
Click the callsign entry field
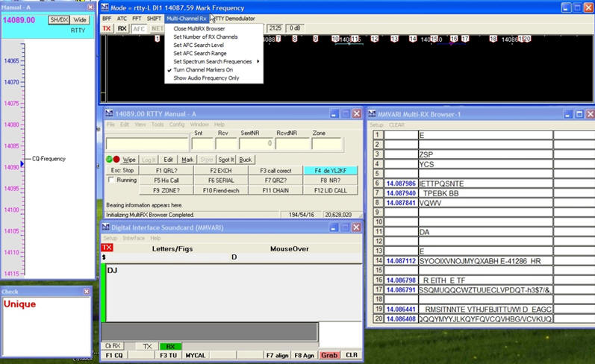point(147,144)
